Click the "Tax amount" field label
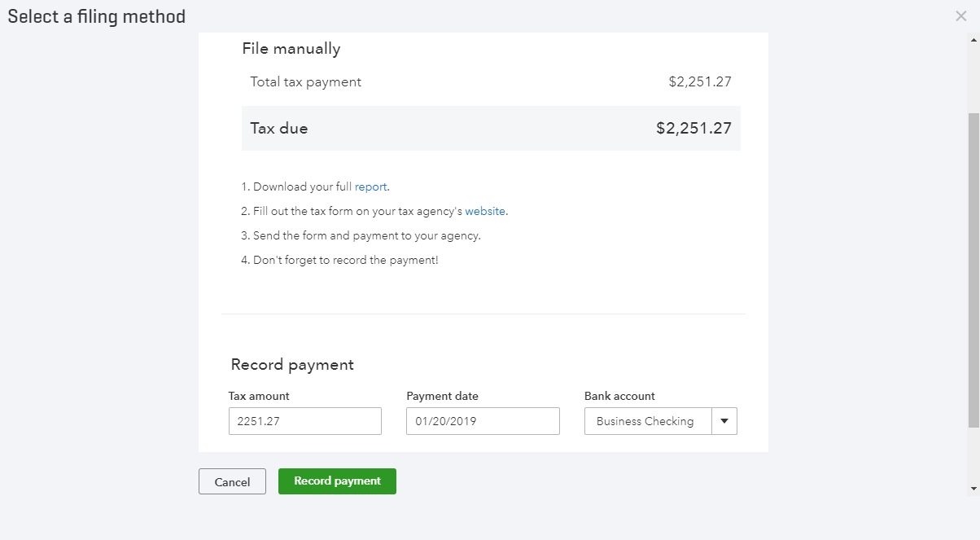The height and width of the screenshot is (540, 980). (259, 396)
